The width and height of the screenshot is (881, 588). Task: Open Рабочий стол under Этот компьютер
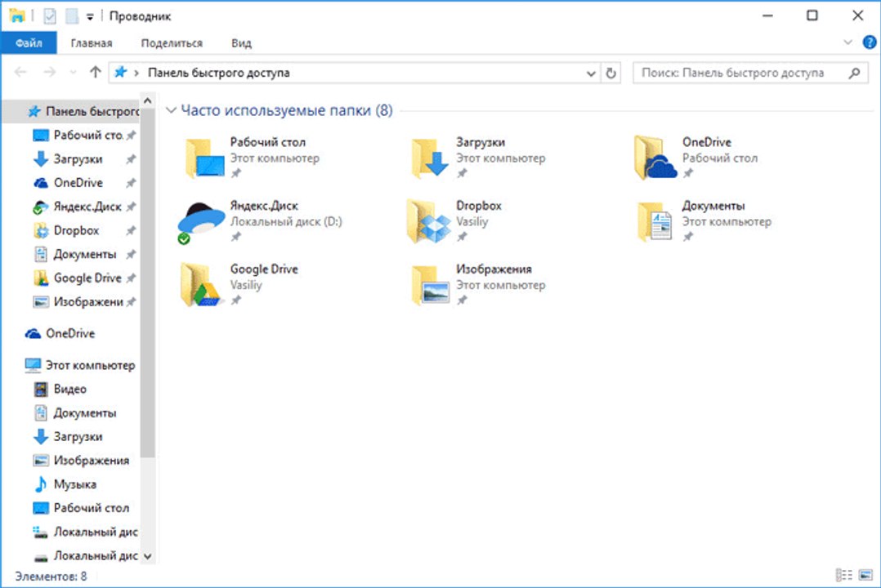click(x=81, y=508)
